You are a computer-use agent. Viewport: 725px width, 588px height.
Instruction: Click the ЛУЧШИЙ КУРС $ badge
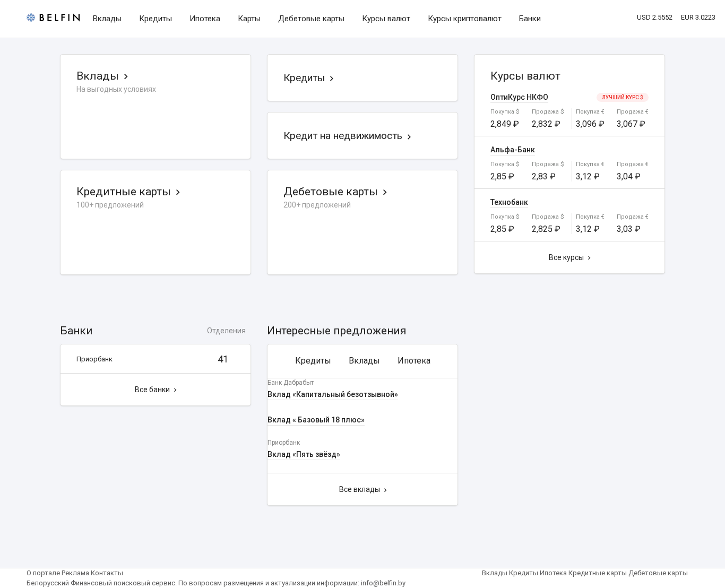pyautogui.click(x=623, y=97)
